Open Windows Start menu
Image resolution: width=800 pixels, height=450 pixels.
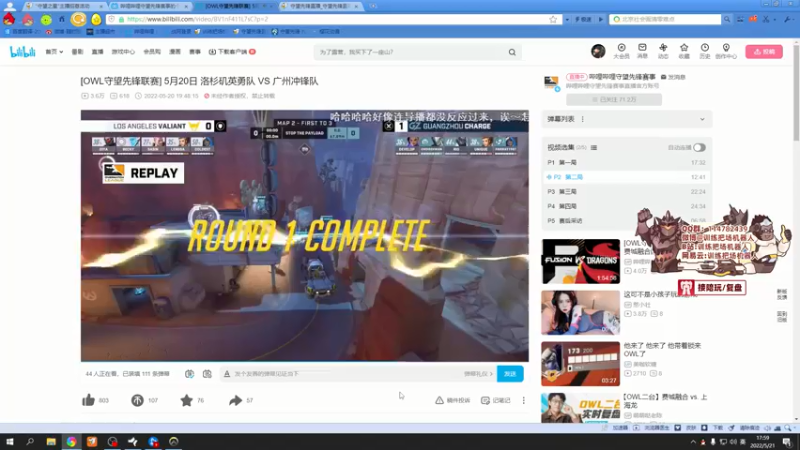10,441
